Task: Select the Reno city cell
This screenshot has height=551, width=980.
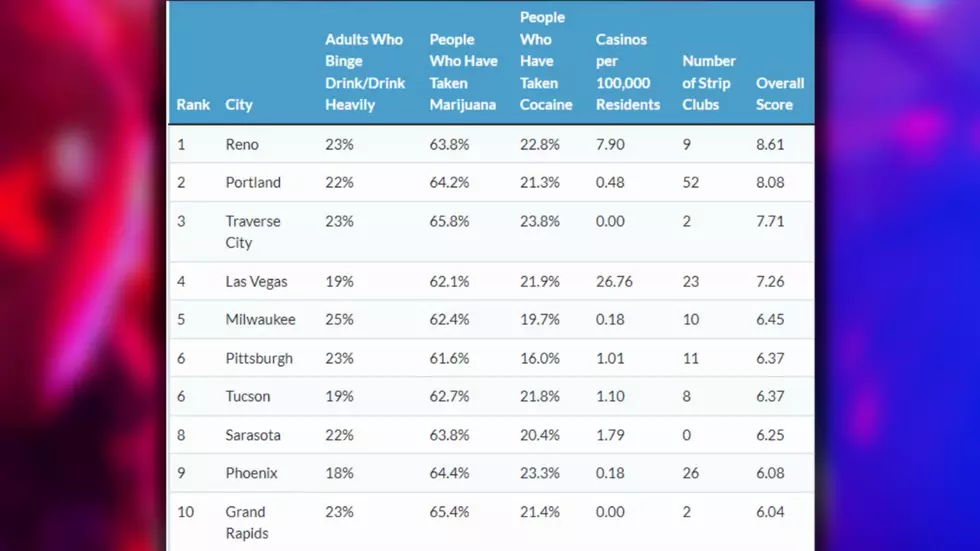Action: (x=242, y=144)
